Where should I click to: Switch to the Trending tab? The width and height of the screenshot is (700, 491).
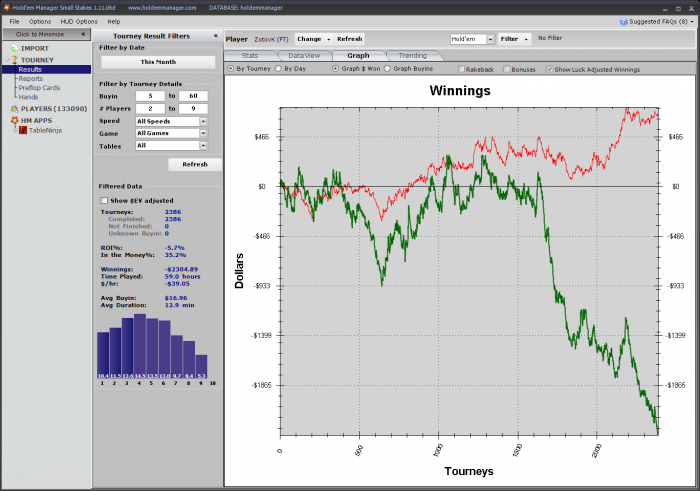412,55
